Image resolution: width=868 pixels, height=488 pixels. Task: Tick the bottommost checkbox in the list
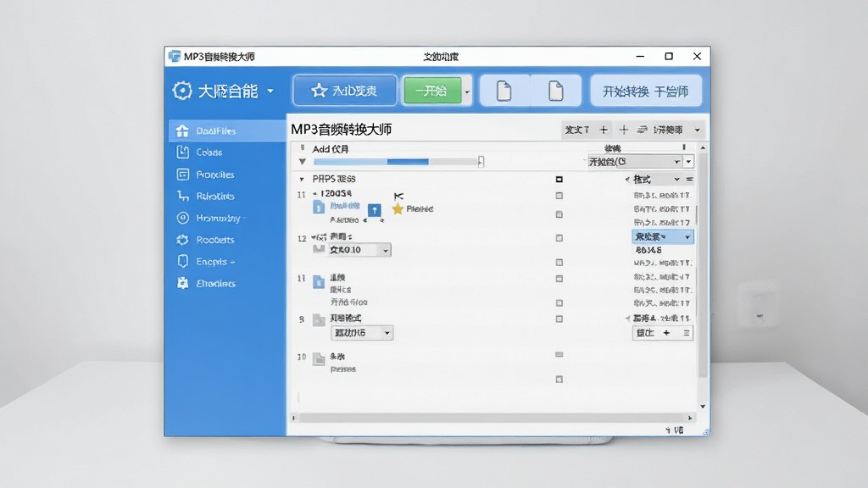tap(559, 380)
